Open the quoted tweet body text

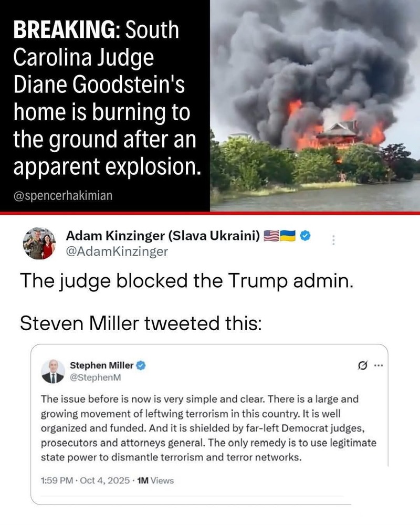click(208, 428)
